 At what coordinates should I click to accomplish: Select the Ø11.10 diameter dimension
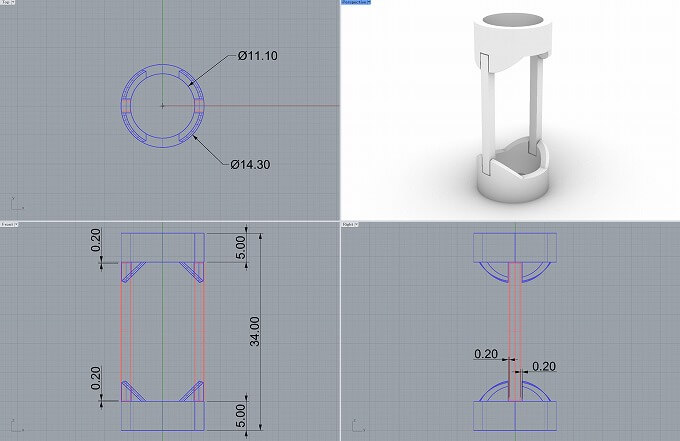click(x=258, y=56)
